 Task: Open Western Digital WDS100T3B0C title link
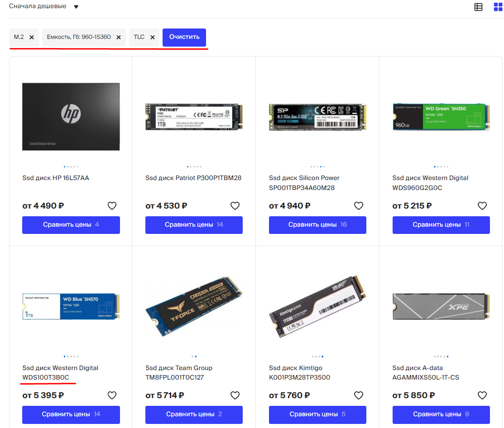[x=60, y=372]
